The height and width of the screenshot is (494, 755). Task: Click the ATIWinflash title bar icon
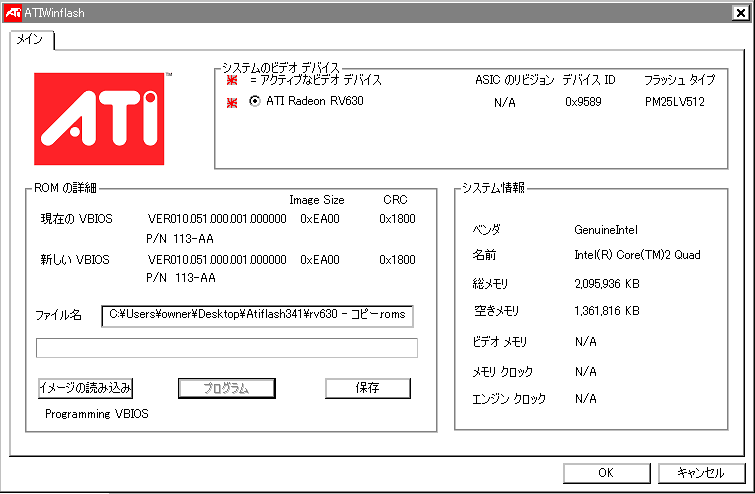pyautogui.click(x=13, y=13)
